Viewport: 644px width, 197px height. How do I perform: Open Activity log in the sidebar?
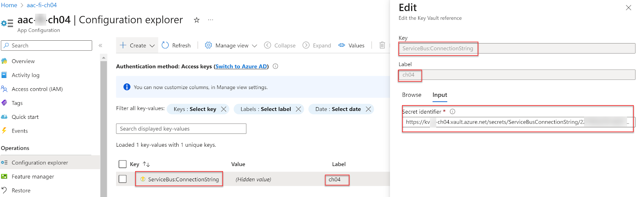tap(25, 75)
